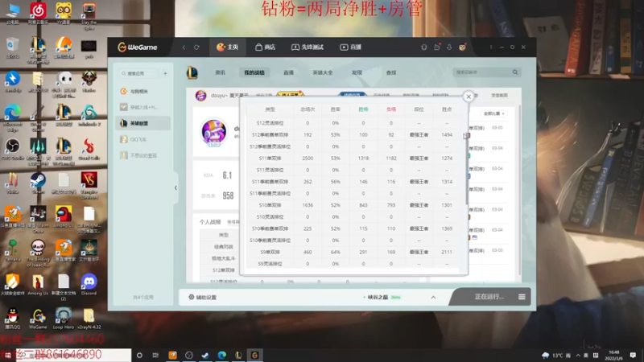This screenshot has height=362, width=644.
Task: Select the S12季前赛单双排 row
Action: (353, 134)
